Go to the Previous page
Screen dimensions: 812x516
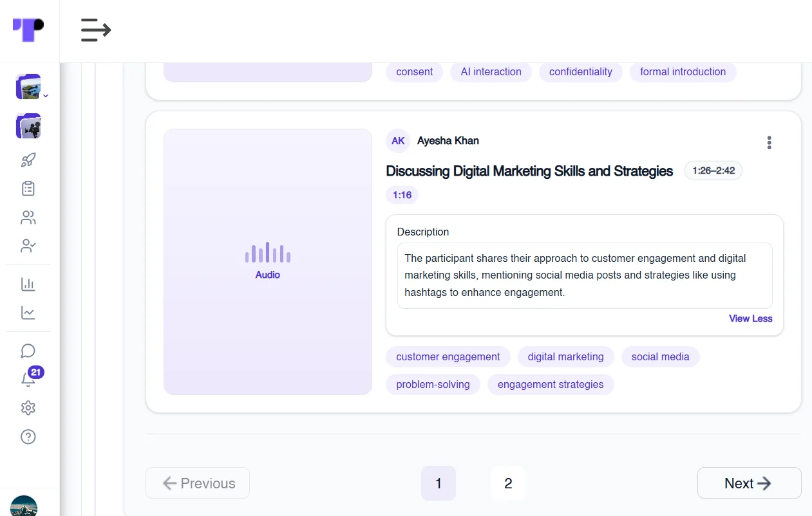click(x=198, y=483)
